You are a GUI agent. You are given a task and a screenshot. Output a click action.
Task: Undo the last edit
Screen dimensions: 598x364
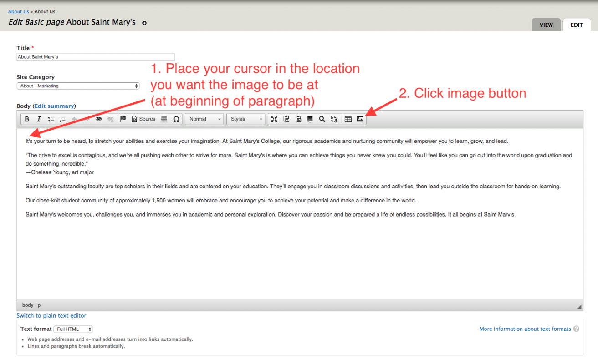coord(75,119)
